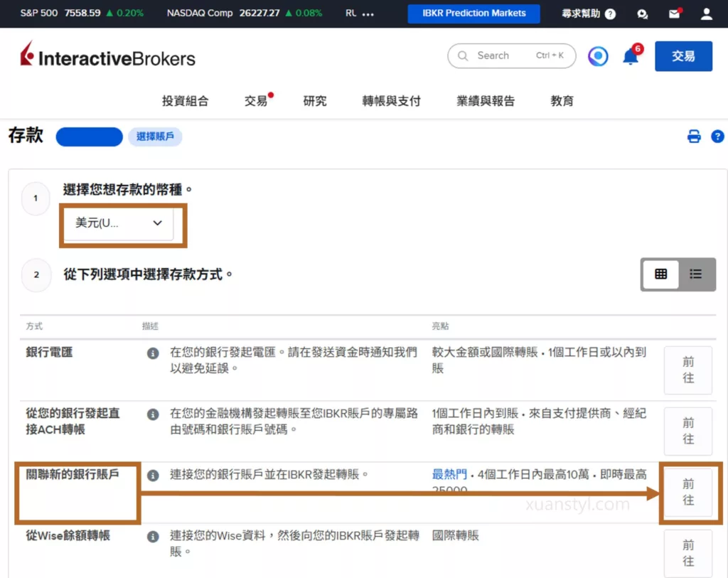Click the 關聯新的銀行賬戶 method name

pyautogui.click(x=73, y=474)
